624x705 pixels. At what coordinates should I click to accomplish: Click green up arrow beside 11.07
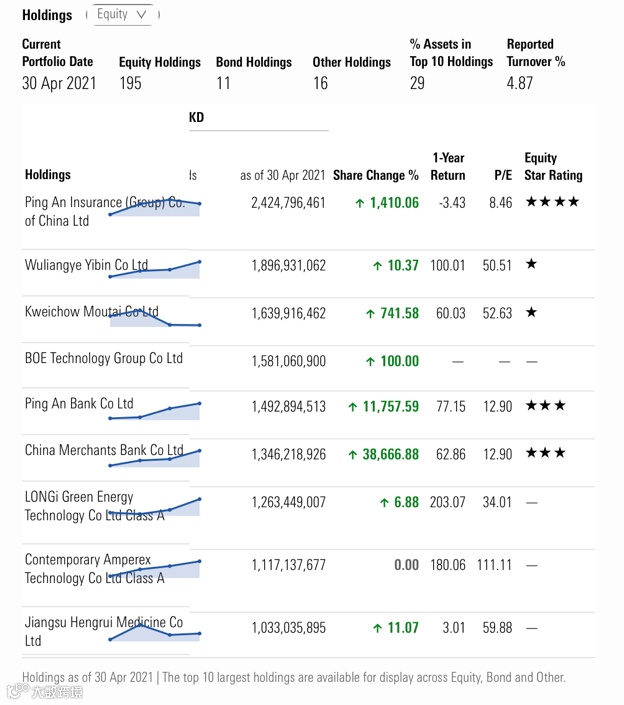(x=378, y=628)
